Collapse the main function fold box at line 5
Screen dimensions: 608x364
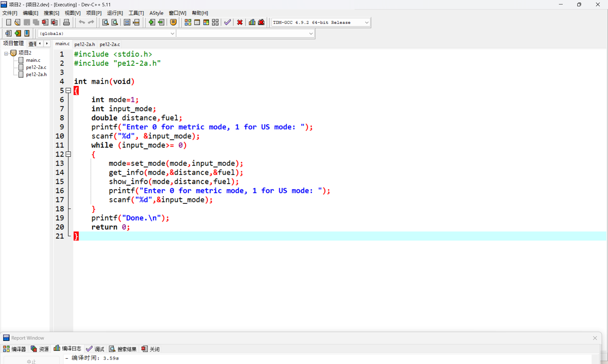click(x=68, y=91)
